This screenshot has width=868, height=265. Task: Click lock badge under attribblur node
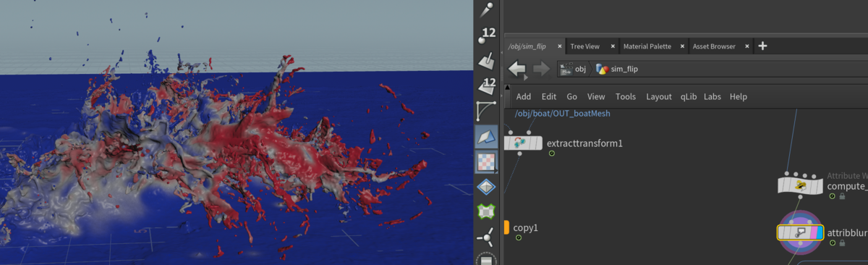[x=842, y=243]
